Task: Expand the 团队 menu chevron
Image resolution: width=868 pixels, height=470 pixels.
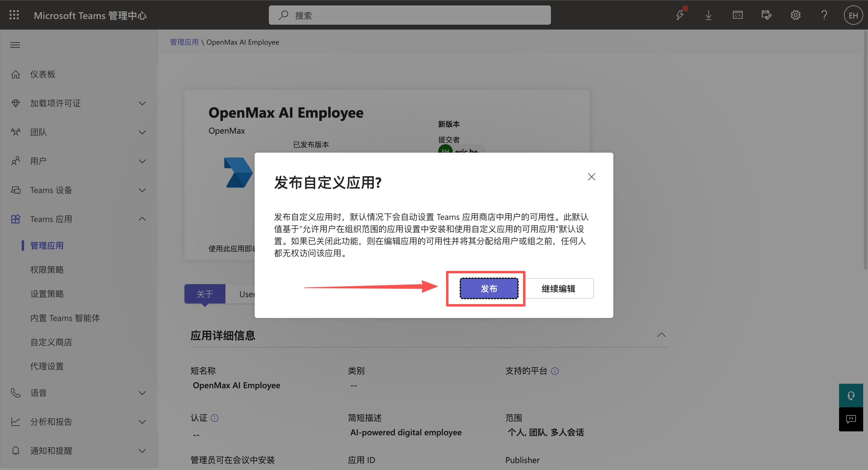Action: 142,132
